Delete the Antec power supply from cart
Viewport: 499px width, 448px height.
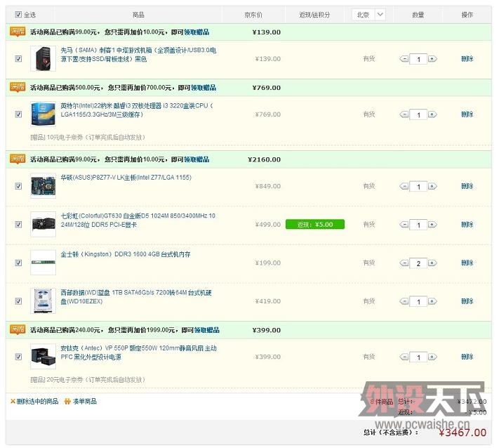(x=467, y=357)
